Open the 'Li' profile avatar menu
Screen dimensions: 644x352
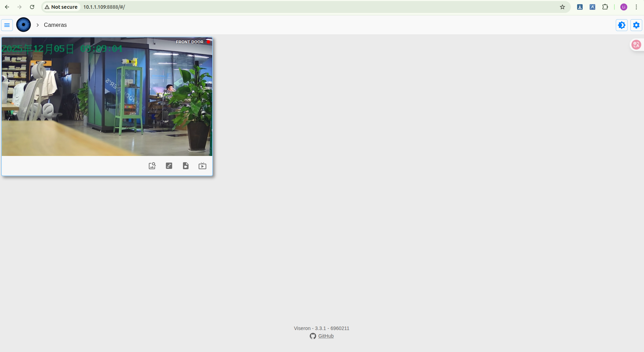[624, 7]
